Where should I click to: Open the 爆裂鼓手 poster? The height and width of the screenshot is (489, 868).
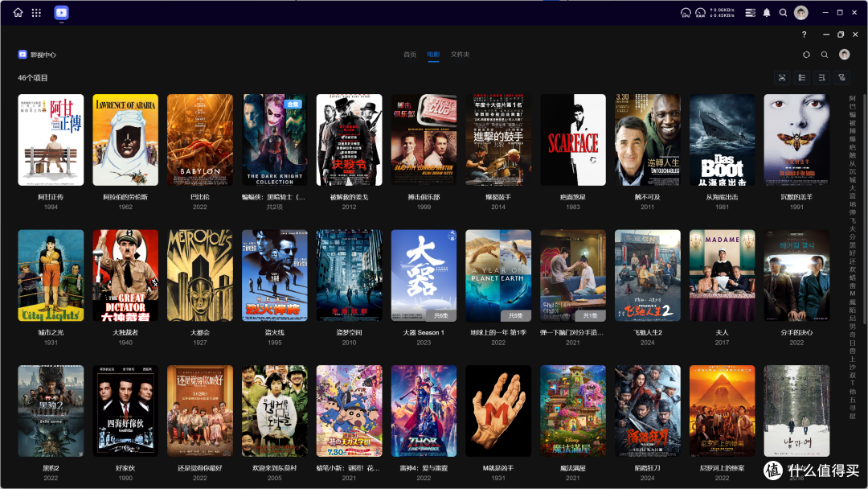pos(498,140)
